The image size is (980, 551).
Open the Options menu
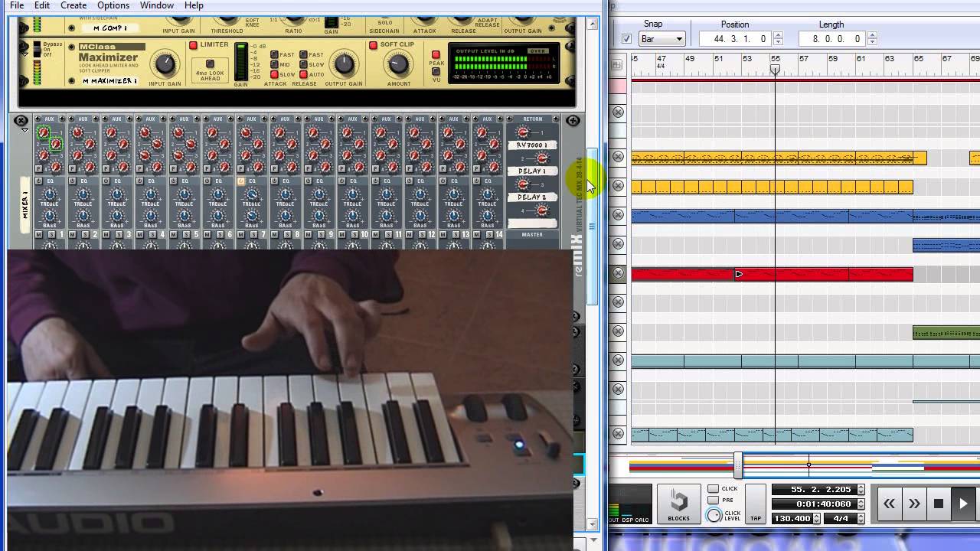(113, 5)
